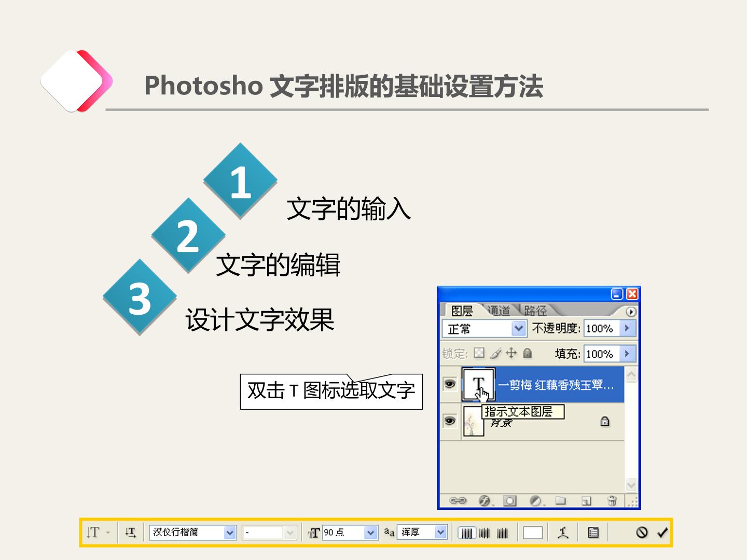Open the font family dropdown 汉仪行楷简
Viewport: 747px width, 560px height.
pyautogui.click(x=193, y=533)
